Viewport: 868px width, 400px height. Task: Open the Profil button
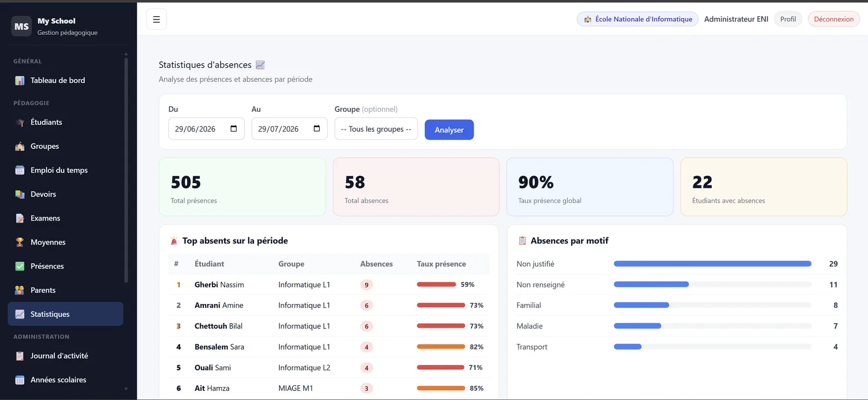click(x=788, y=19)
